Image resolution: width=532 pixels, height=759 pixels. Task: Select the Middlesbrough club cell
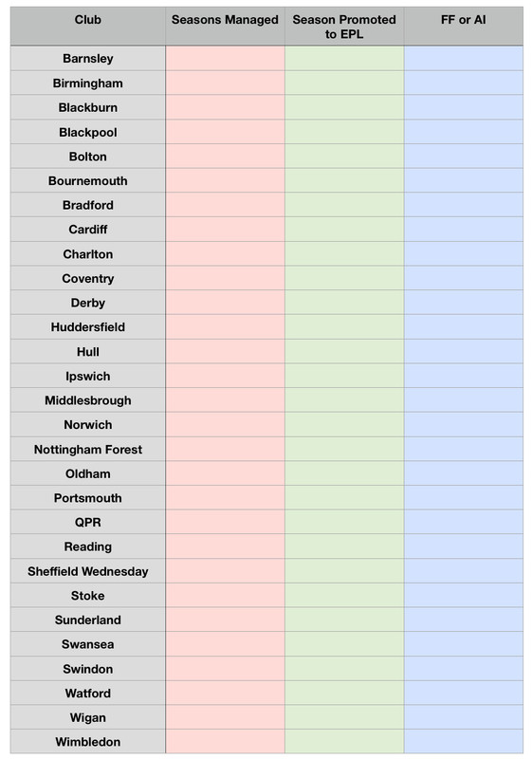click(x=87, y=400)
